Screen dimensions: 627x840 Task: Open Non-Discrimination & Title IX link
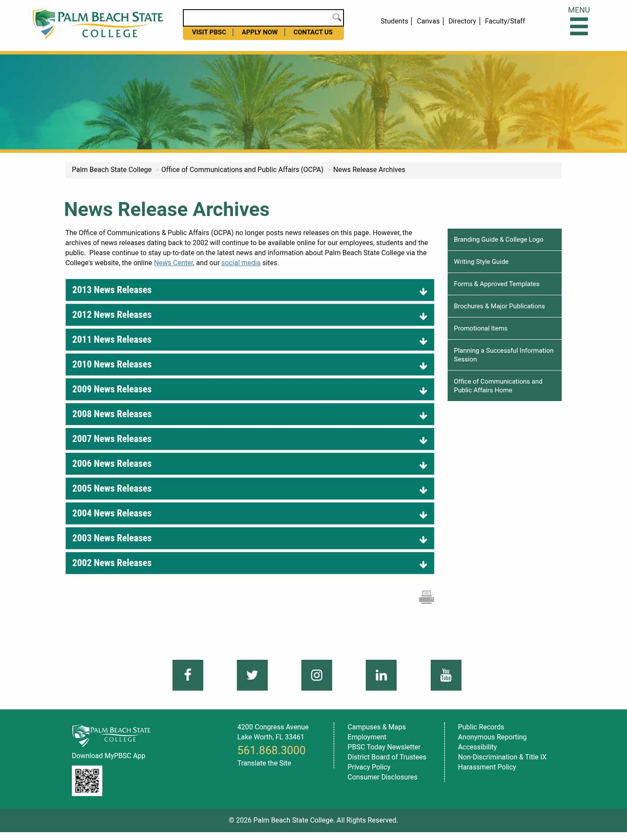pos(502,757)
